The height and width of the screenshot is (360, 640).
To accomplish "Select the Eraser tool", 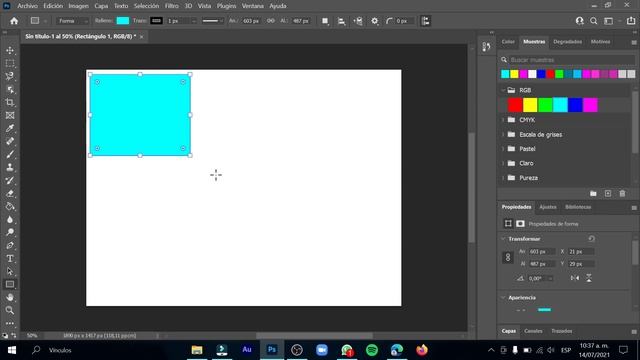I will point(10,193).
